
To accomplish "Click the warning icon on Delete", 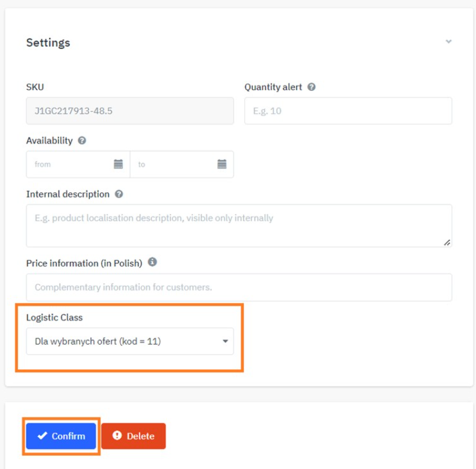I will [x=117, y=436].
